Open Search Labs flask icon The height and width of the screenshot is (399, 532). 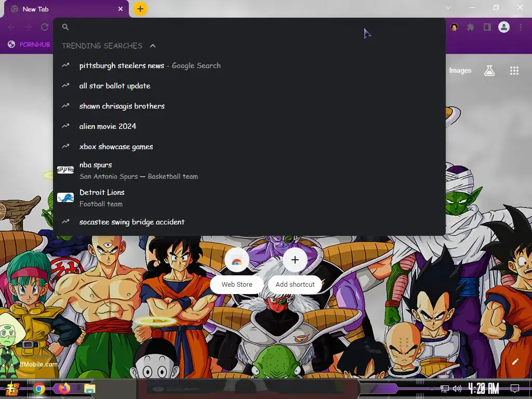coord(489,71)
